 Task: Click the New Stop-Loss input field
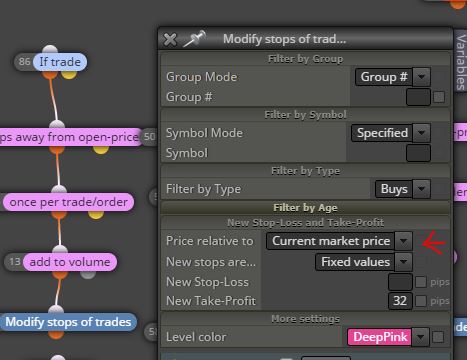pyautogui.click(x=400, y=282)
